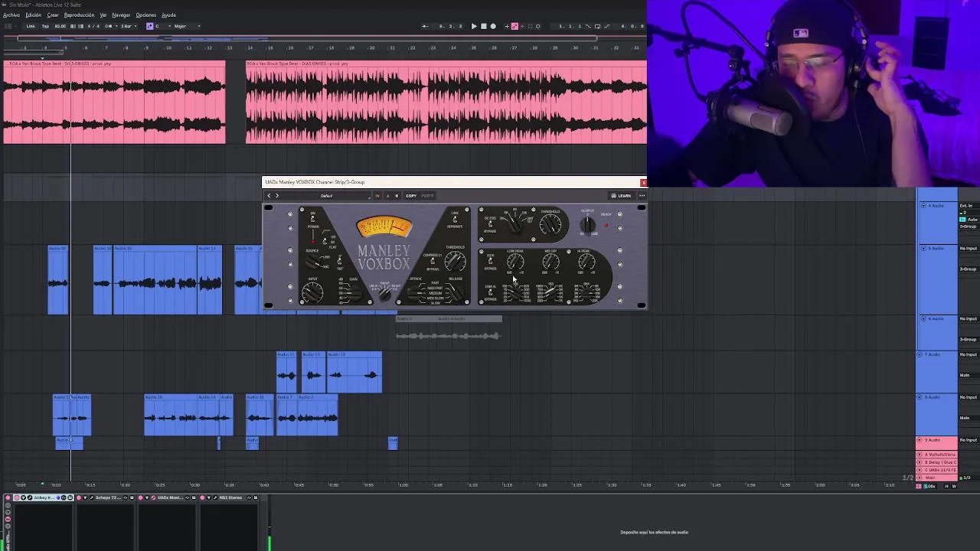The width and height of the screenshot is (980, 551).
Task: Open the Ayuda menu
Action: click(x=168, y=15)
